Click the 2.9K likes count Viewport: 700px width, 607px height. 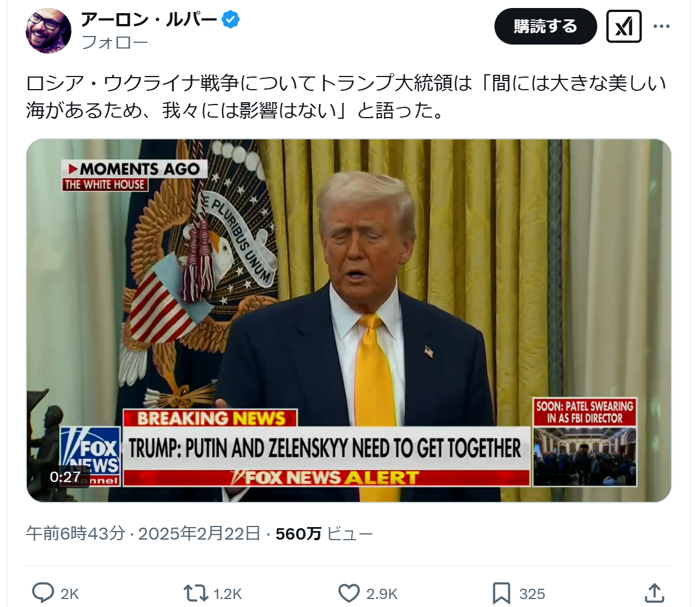(x=382, y=594)
